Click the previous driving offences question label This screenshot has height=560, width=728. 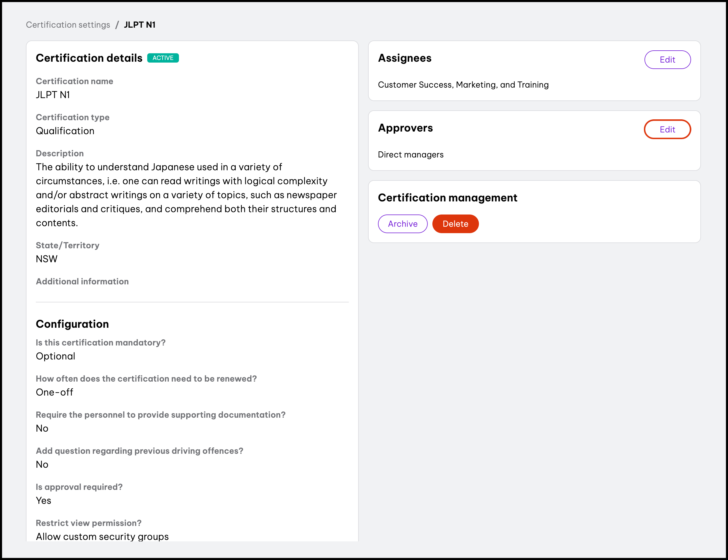(x=140, y=451)
